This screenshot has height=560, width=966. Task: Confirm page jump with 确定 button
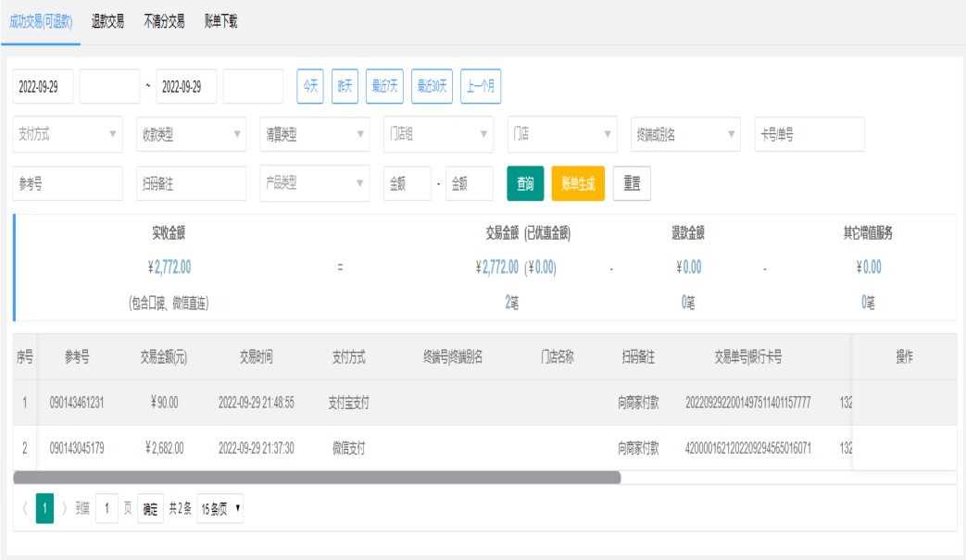point(149,508)
